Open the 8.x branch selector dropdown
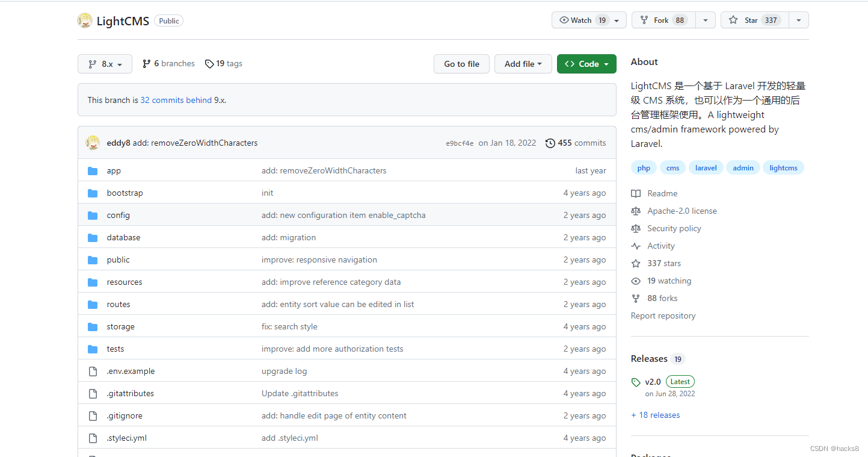This screenshot has width=868, height=457. [x=105, y=64]
